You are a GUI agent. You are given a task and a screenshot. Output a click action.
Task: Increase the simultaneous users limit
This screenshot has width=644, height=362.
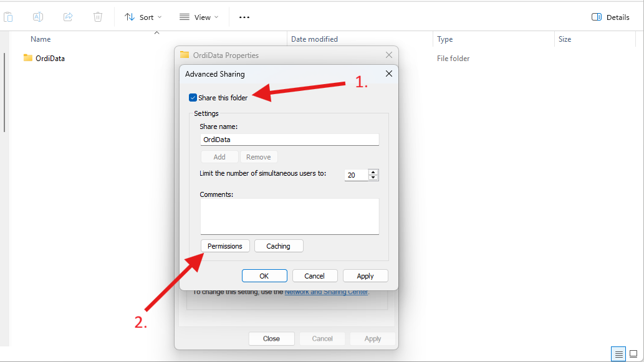click(x=373, y=172)
